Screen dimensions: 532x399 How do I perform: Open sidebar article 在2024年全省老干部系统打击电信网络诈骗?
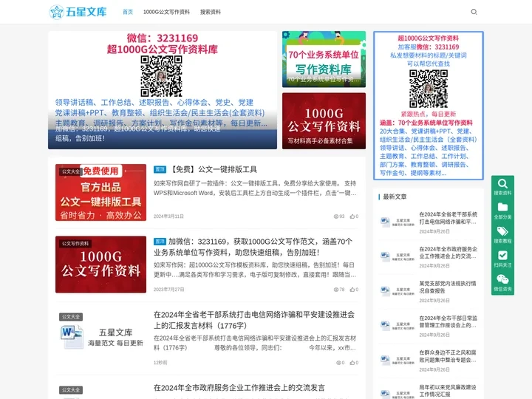tap(449, 218)
